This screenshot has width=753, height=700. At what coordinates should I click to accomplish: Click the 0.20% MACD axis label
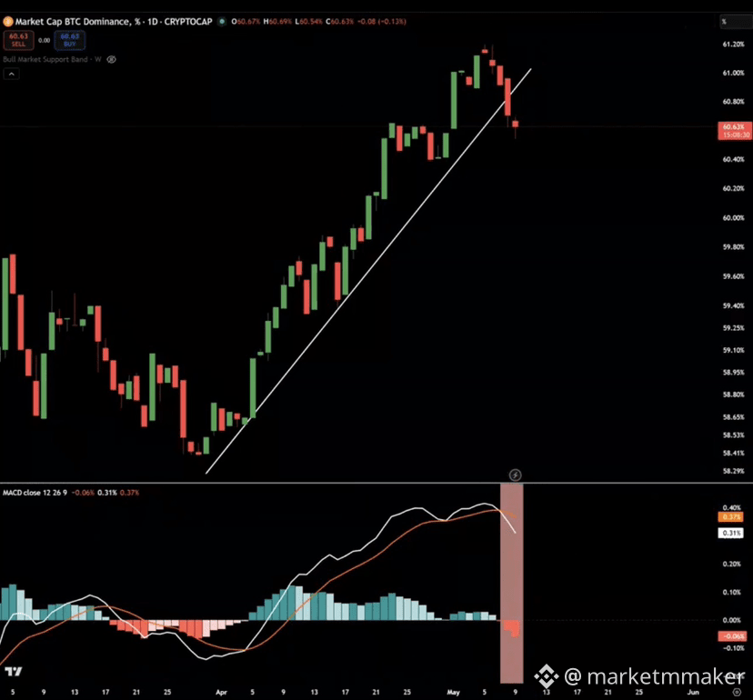pyautogui.click(x=731, y=564)
